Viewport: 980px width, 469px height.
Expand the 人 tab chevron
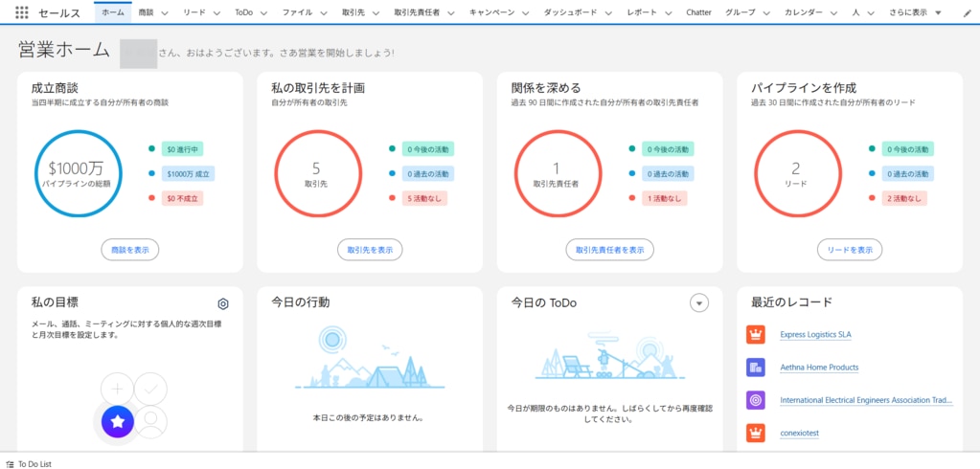(871, 13)
